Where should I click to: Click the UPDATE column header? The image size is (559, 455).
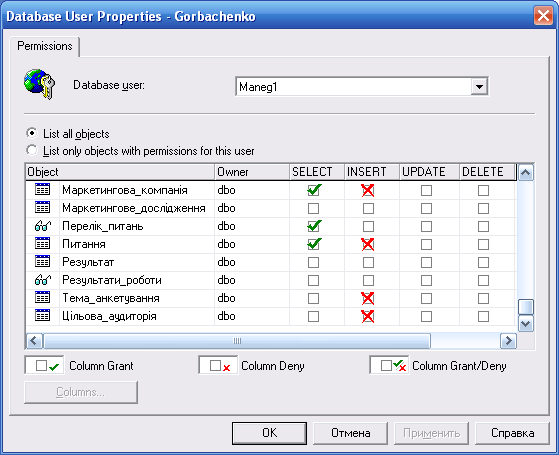(x=429, y=172)
